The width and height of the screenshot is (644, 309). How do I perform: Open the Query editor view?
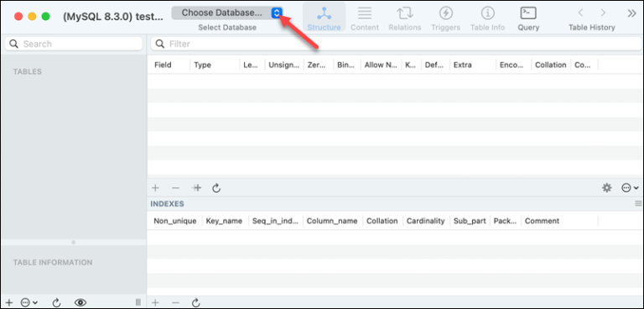click(528, 19)
